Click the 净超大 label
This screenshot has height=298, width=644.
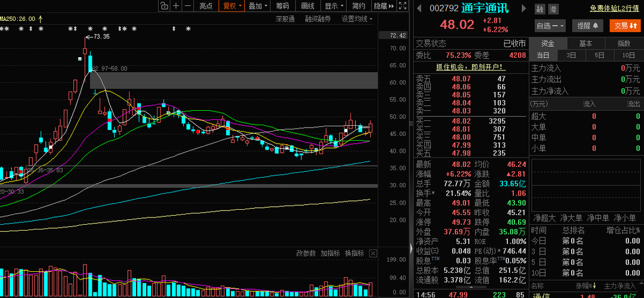(544, 218)
